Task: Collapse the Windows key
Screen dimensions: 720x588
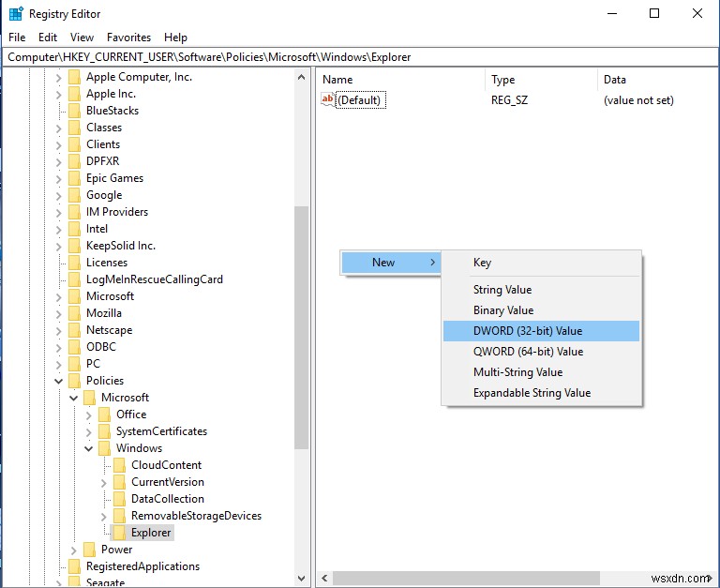Action: [89, 448]
